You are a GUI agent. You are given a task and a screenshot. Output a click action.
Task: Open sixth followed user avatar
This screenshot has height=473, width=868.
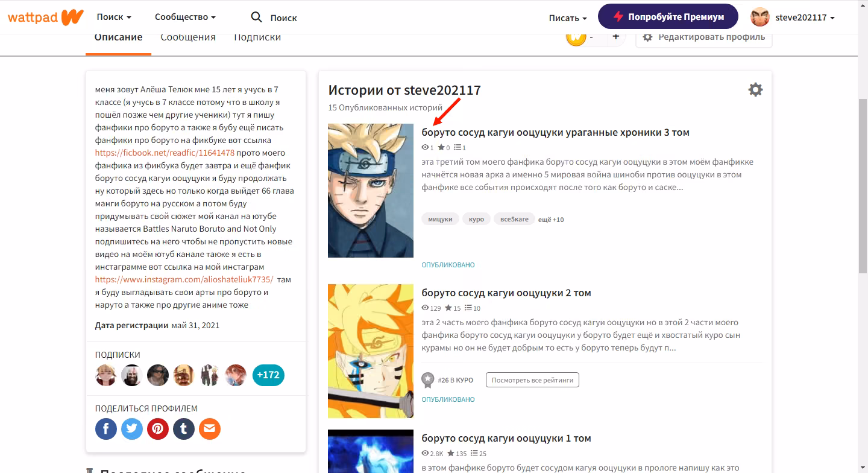[236, 375]
